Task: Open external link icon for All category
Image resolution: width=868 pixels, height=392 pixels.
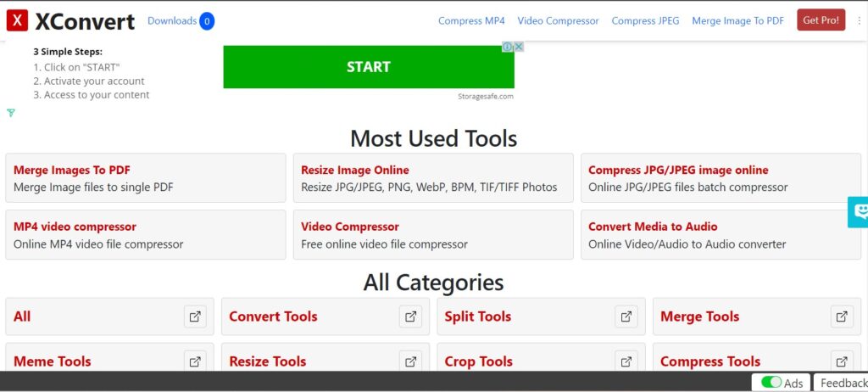Action: pyautogui.click(x=195, y=316)
